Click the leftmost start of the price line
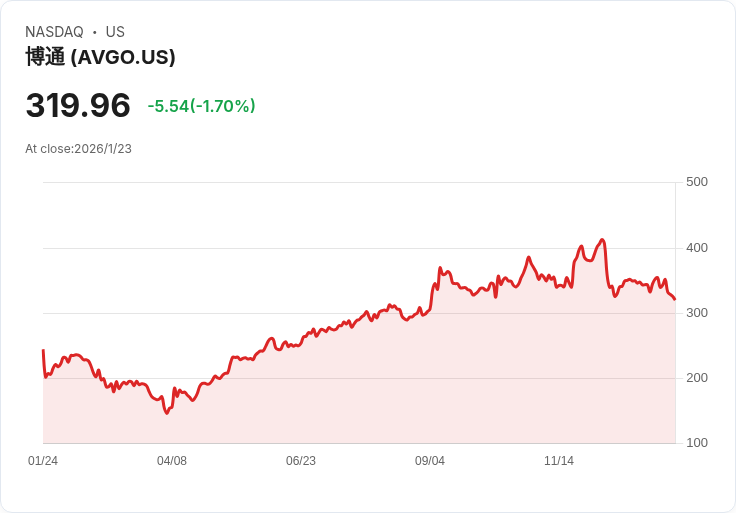Image resolution: width=736 pixels, height=513 pixels. pyautogui.click(x=43, y=351)
